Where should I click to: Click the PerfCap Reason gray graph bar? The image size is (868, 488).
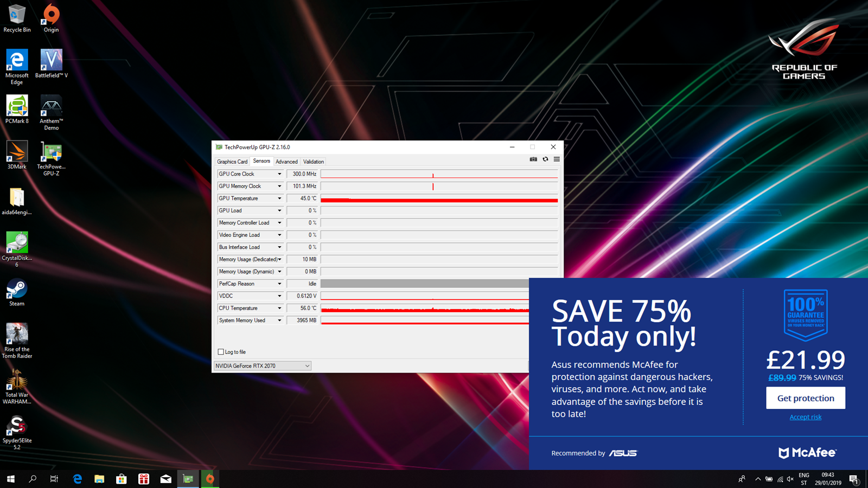pyautogui.click(x=425, y=284)
